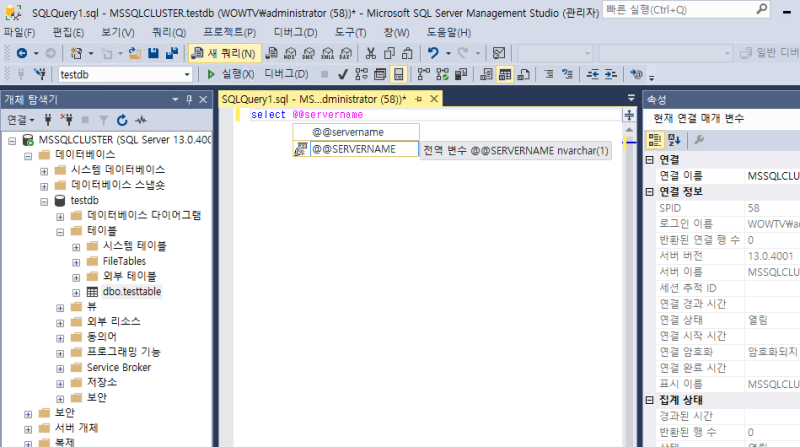Open new MDX query icon
800x447 pixels.
tap(290, 53)
